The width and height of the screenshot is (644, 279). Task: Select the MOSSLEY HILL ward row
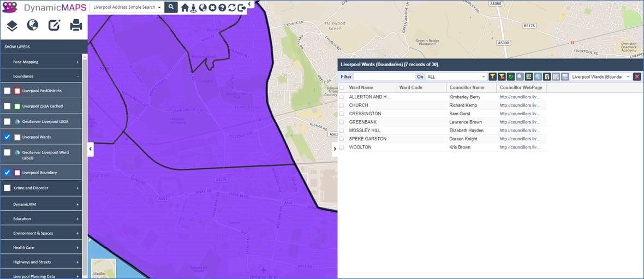[x=442, y=130]
